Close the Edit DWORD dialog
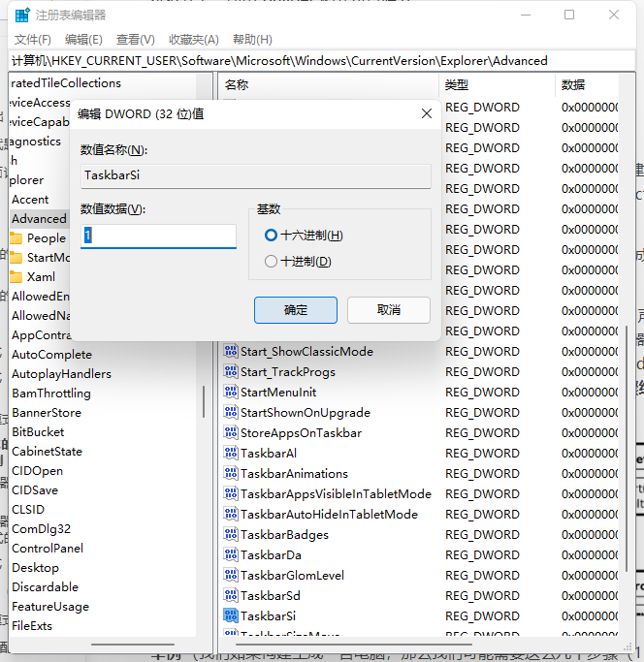The width and height of the screenshot is (644, 662). [x=427, y=113]
